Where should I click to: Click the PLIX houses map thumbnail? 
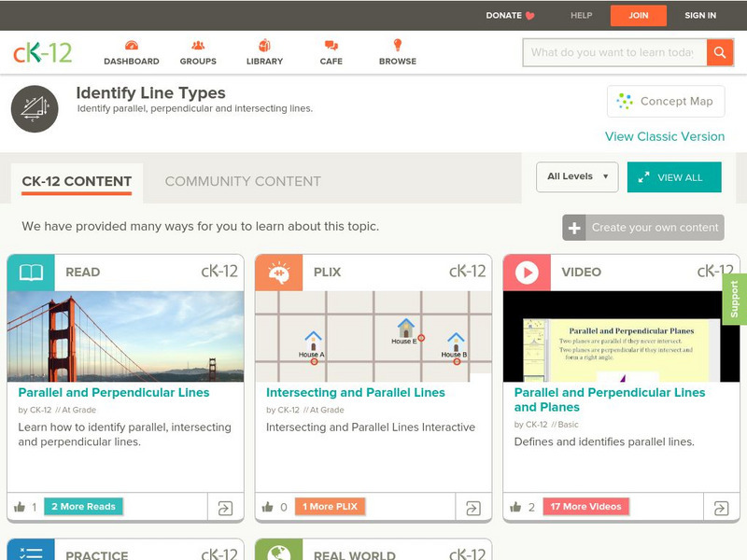click(x=373, y=336)
